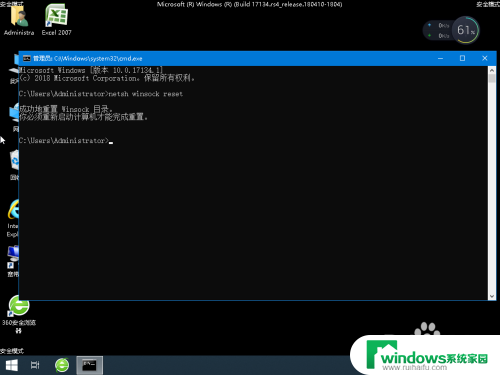Click the cmd.exe window title bar text
This screenshot has width=500, height=375.
coord(88,59)
